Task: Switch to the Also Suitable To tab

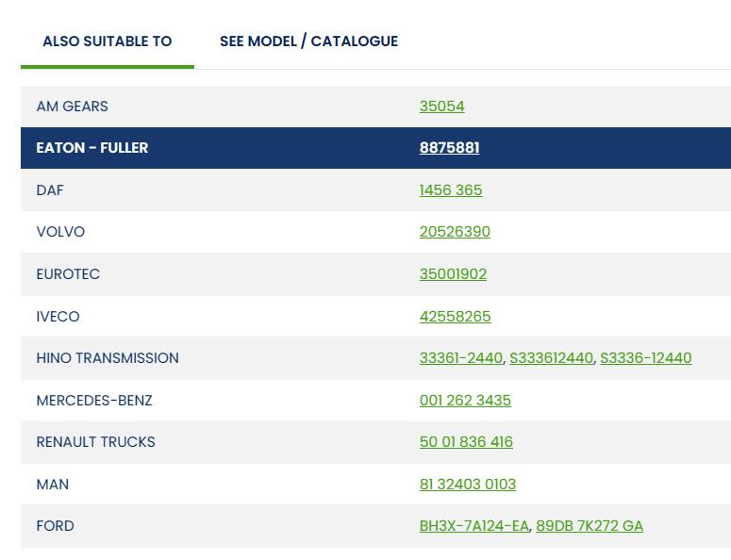Action: point(107,41)
